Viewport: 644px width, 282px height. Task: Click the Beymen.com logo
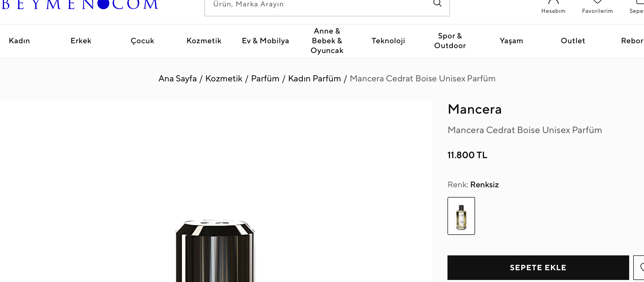click(x=80, y=5)
